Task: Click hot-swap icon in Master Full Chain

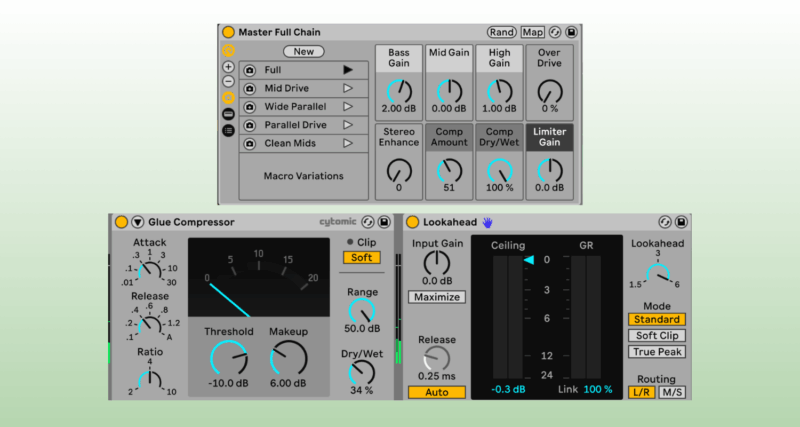Action: point(555,32)
